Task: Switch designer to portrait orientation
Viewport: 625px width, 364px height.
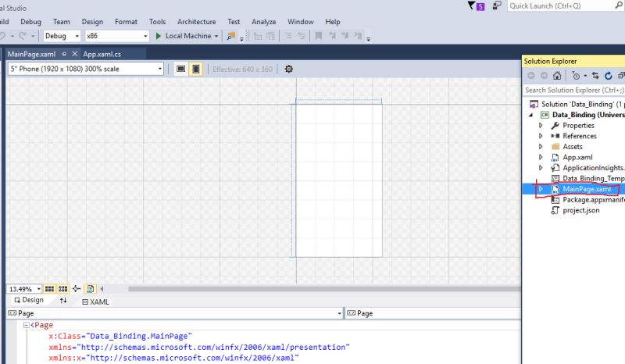Action: pyautogui.click(x=196, y=69)
